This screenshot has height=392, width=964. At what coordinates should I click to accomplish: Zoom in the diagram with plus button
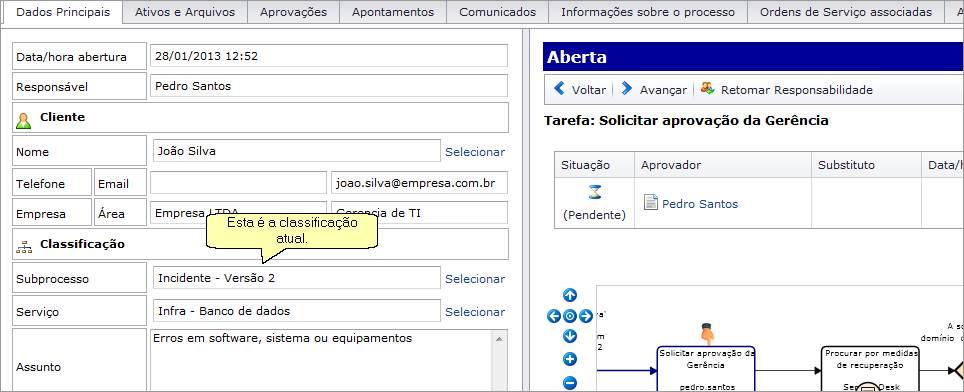coord(570,359)
